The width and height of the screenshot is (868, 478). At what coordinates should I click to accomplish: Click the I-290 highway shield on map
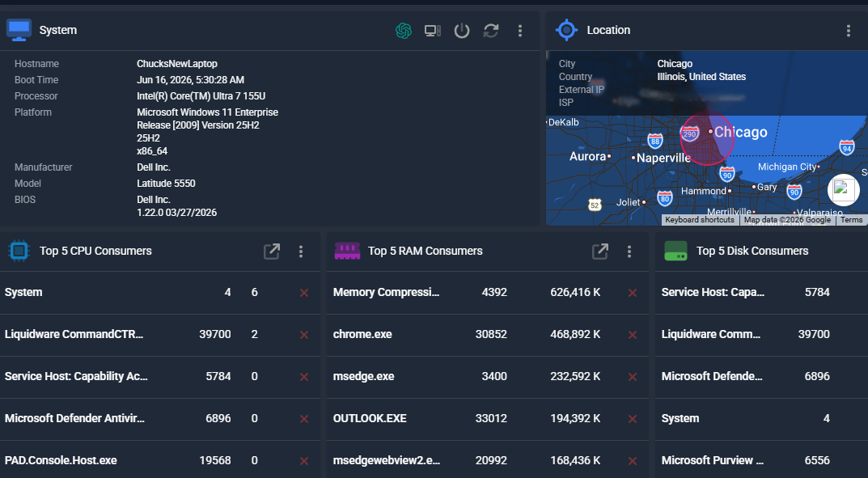coord(690,133)
